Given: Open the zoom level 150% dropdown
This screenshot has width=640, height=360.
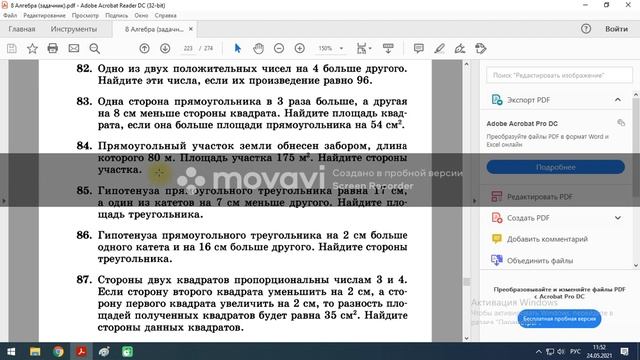Looking at the screenshot, I should pyautogui.click(x=341, y=49).
